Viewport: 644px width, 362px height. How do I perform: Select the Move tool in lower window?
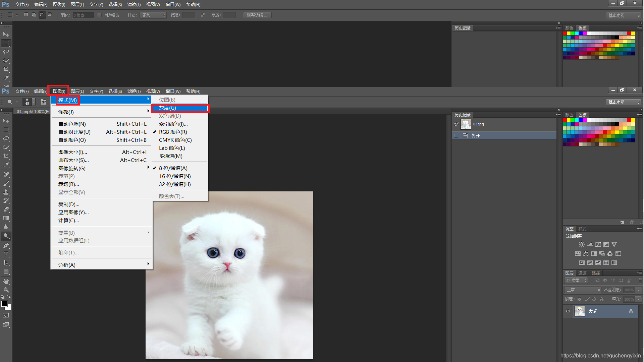point(6,121)
